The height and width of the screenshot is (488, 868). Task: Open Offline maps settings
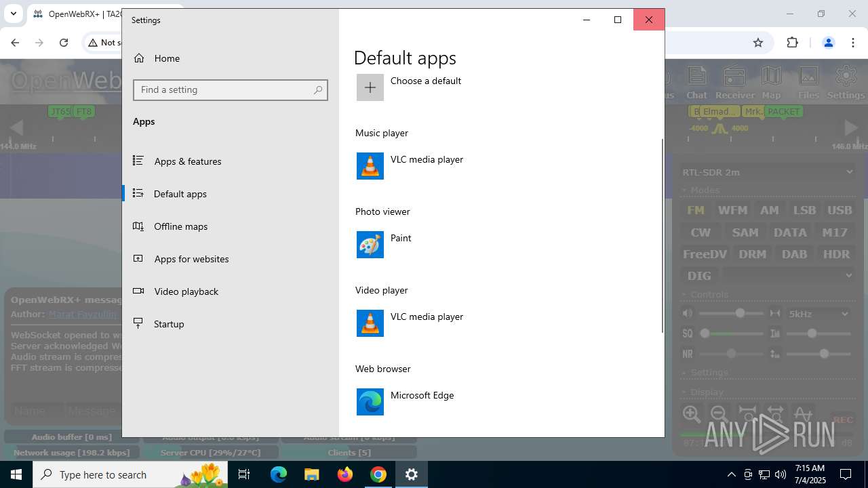pos(231,226)
